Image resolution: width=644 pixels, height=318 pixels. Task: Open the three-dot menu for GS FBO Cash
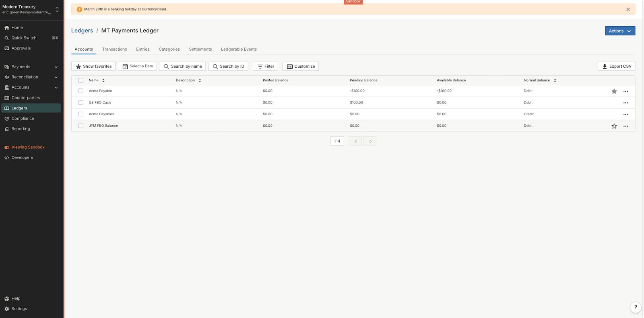tap(625, 103)
